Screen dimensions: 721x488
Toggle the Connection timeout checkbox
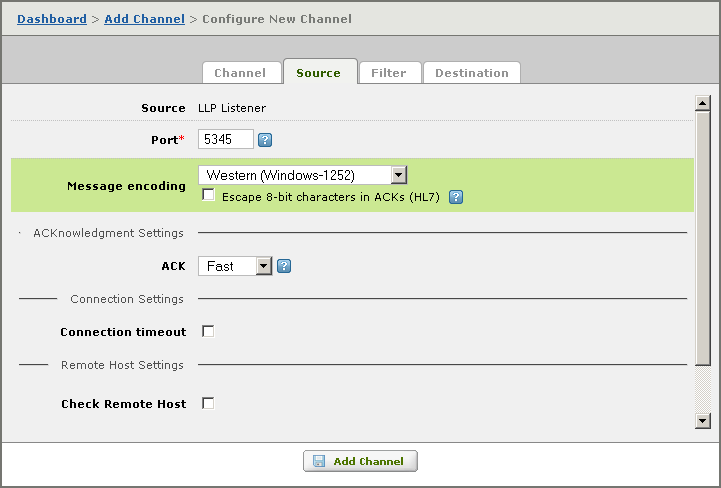pyautogui.click(x=208, y=331)
